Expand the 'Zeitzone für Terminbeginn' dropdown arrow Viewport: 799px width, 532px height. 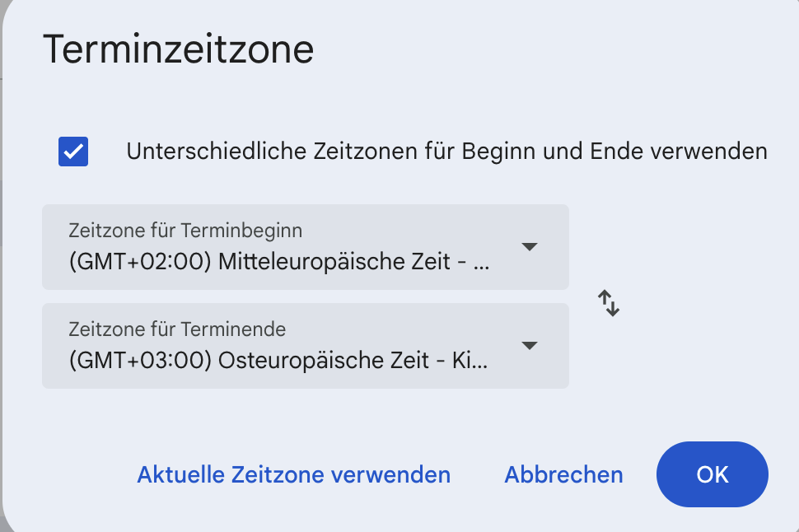tap(530, 247)
